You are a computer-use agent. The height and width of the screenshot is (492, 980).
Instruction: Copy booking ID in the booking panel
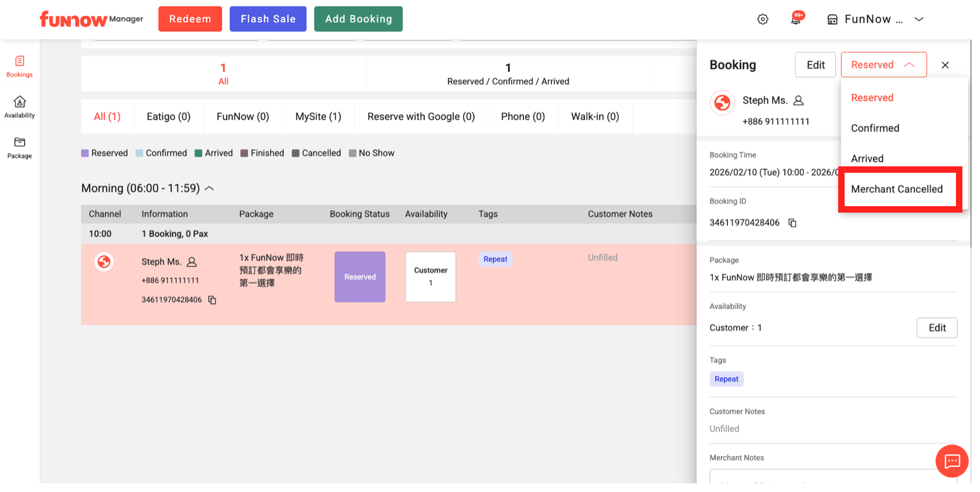pos(792,223)
